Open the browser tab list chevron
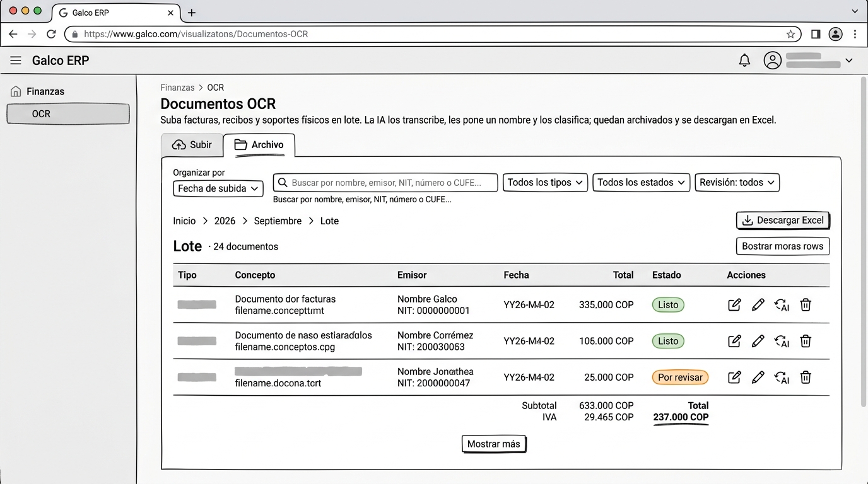The image size is (868, 484). (855, 11)
